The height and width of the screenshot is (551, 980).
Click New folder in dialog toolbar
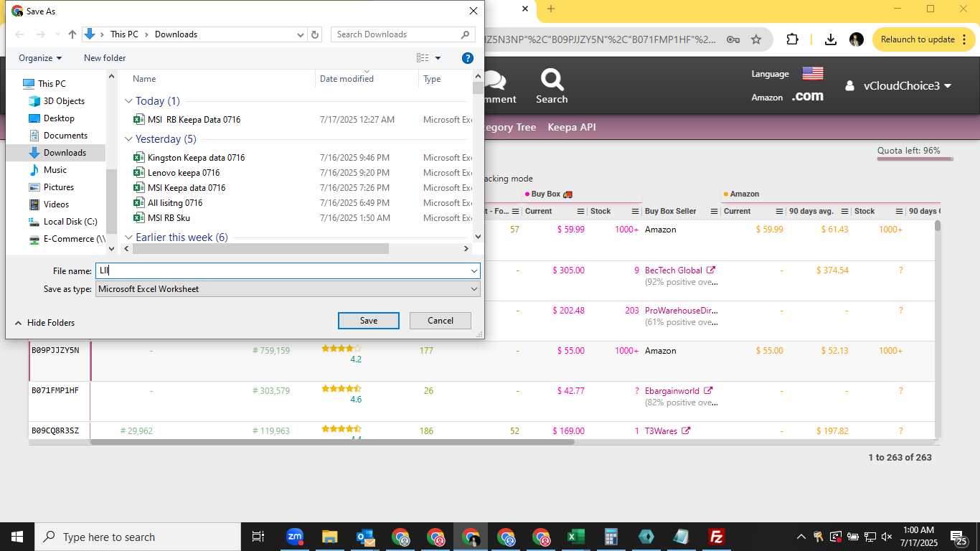click(105, 58)
